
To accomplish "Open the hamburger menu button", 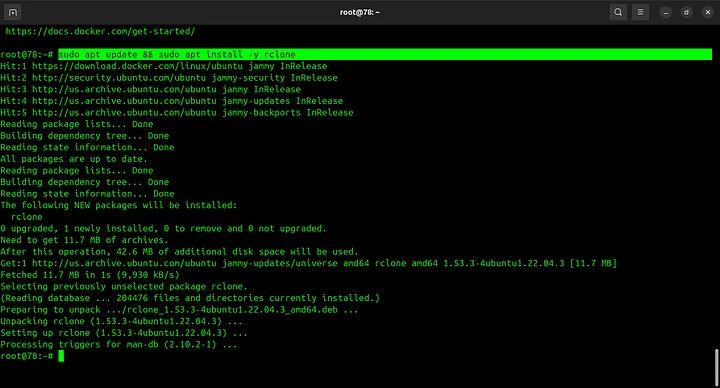I will 640,12.
